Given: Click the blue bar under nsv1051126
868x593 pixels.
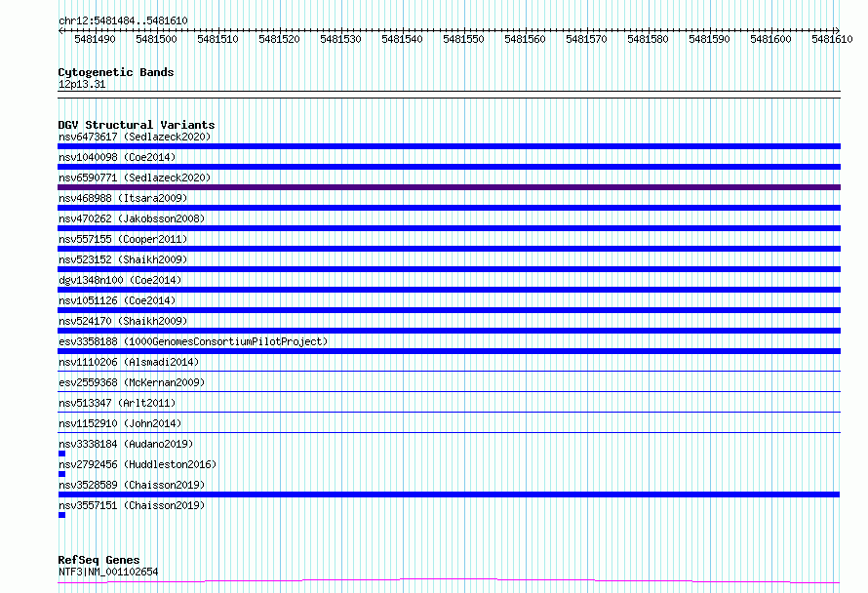Looking at the screenshot, I should pyautogui.click(x=449, y=310).
